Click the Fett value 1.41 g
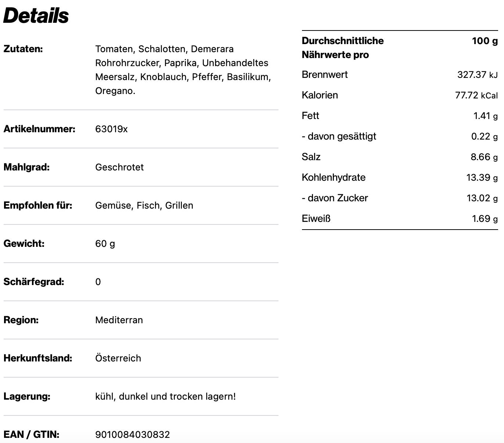 tap(485, 116)
